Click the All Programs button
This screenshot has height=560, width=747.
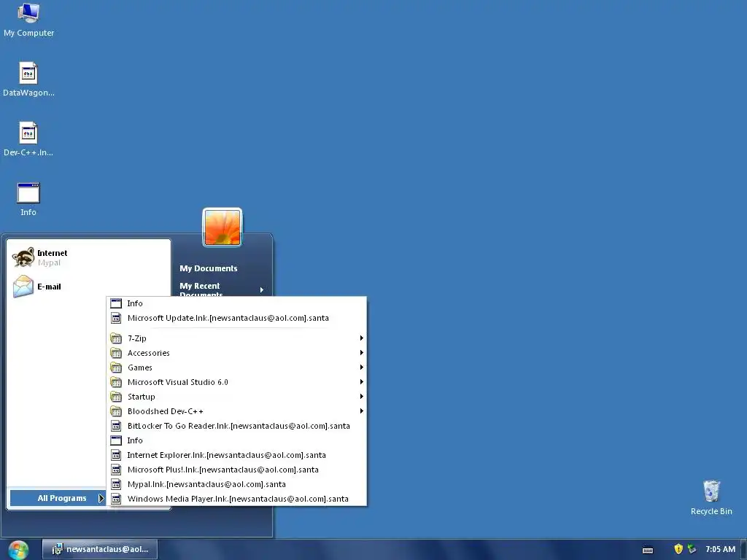coord(58,498)
